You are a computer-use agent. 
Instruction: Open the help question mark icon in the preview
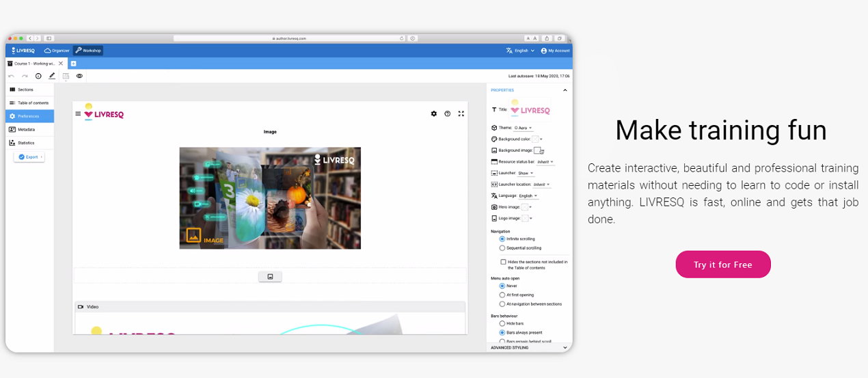[x=448, y=113]
